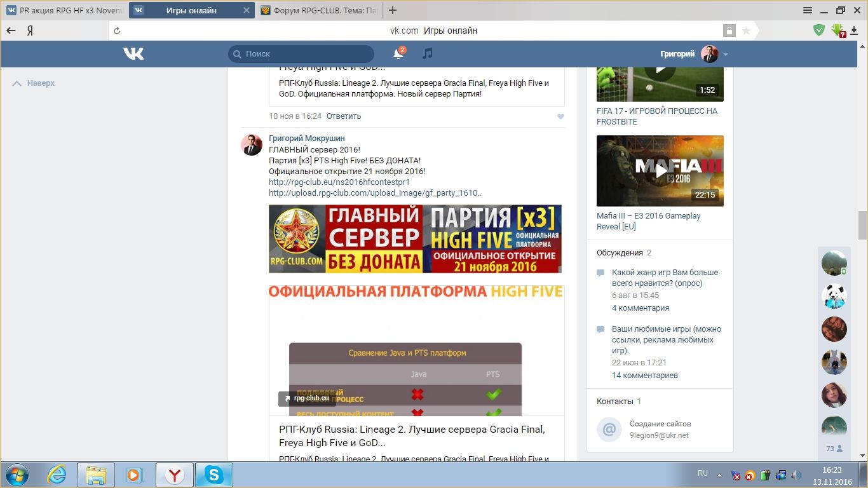The width and height of the screenshot is (868, 488).
Task: Open the ГЛАВНЫЙ СЕРВЕР ПАРТИЯ x3 banner image
Action: pos(415,239)
